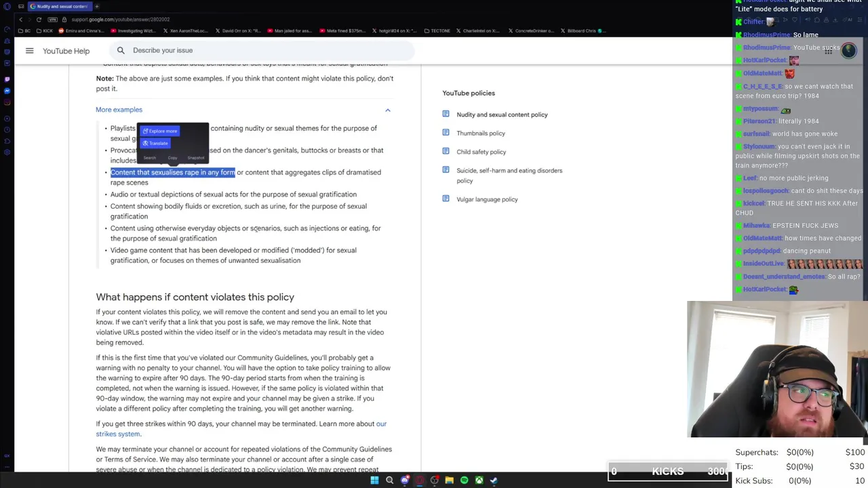This screenshot has width=868, height=488.
Task: Click the Opera logo menu icon
Action: [x=7, y=6]
